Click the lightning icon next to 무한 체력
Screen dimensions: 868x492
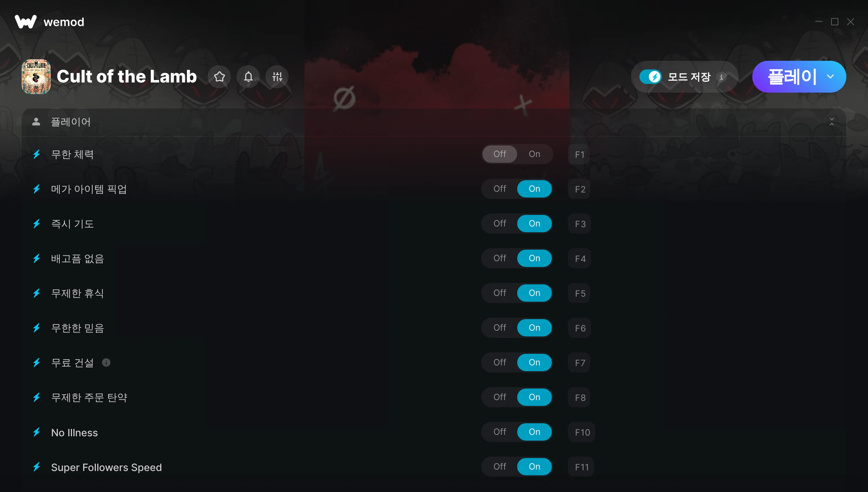coord(37,154)
